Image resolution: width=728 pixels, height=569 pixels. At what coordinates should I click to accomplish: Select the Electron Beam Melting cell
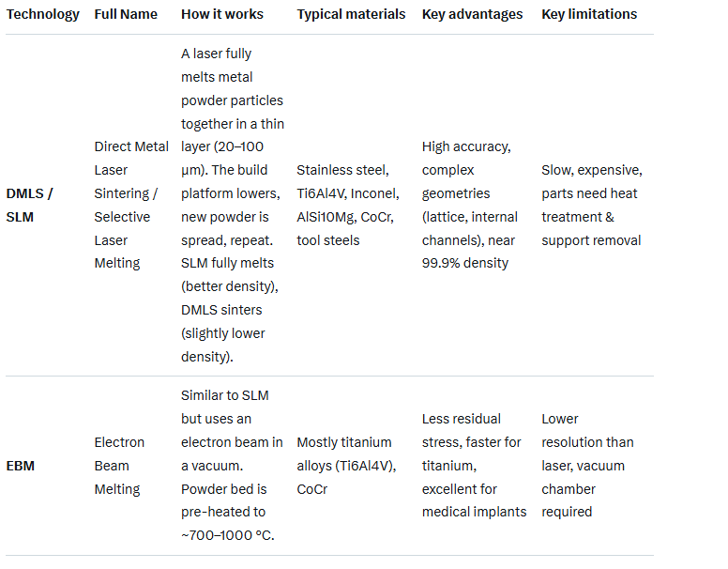pyautogui.click(x=119, y=466)
